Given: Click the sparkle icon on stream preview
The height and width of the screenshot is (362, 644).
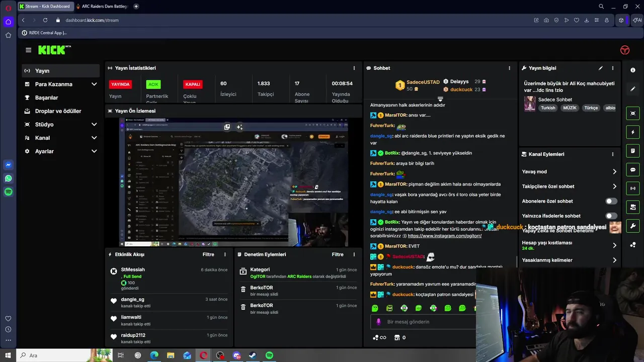Looking at the screenshot, I should coord(239,127).
